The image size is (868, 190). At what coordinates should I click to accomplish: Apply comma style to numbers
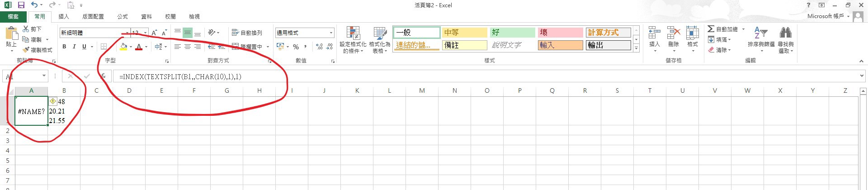(x=306, y=47)
